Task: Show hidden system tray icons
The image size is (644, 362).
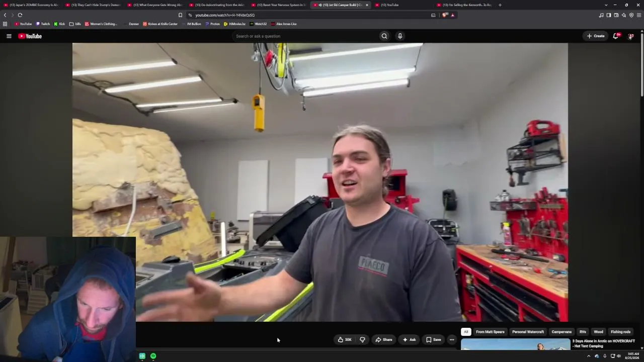Action: pyautogui.click(x=589, y=356)
